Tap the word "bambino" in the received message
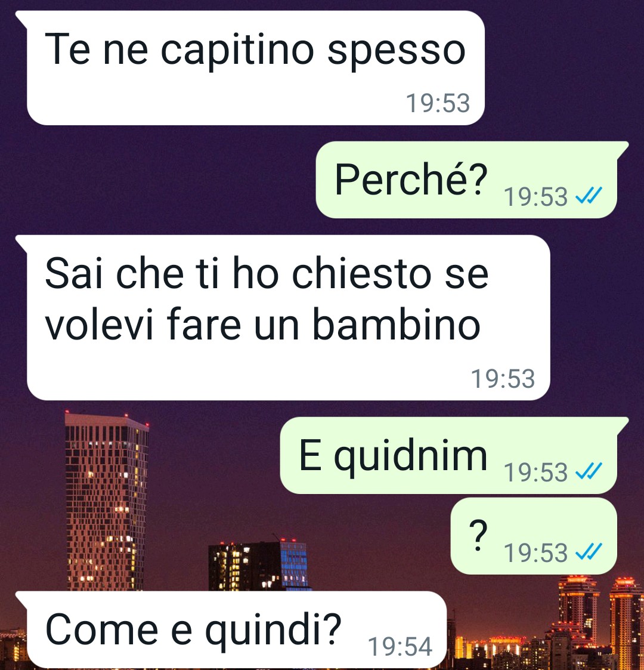The height and width of the screenshot is (670, 644). (x=397, y=325)
